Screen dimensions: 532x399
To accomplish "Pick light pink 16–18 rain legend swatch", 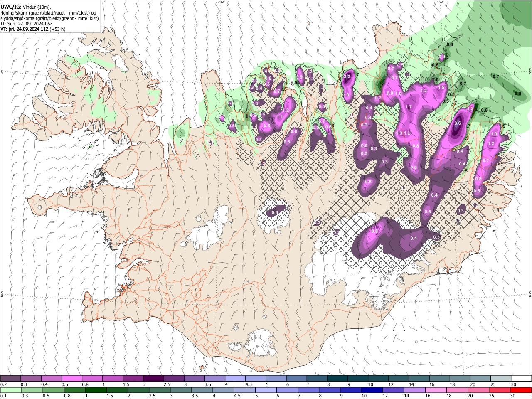I will click(x=436, y=390).
